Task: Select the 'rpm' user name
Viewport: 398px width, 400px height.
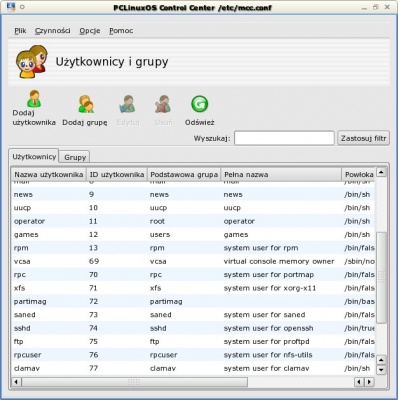Action: coord(21,248)
